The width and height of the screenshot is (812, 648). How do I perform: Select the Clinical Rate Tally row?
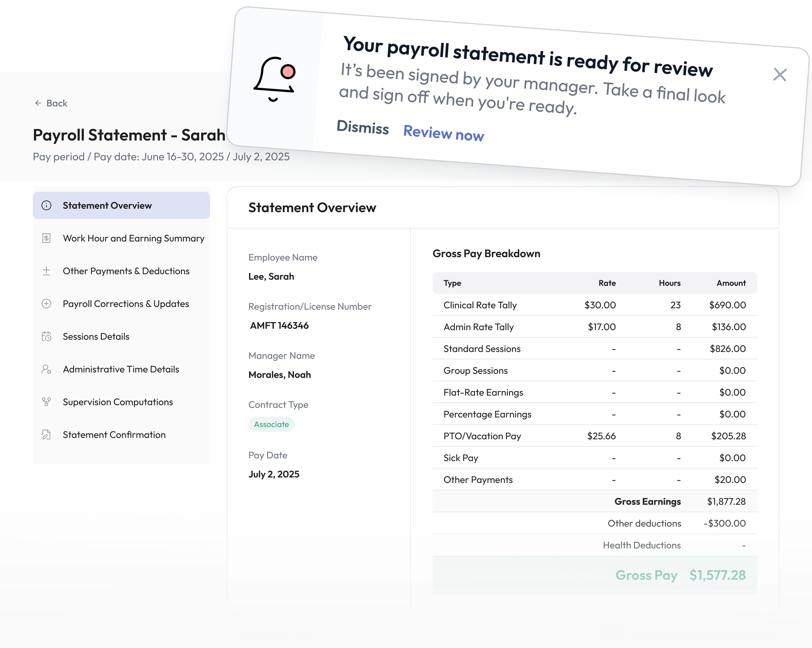click(594, 305)
